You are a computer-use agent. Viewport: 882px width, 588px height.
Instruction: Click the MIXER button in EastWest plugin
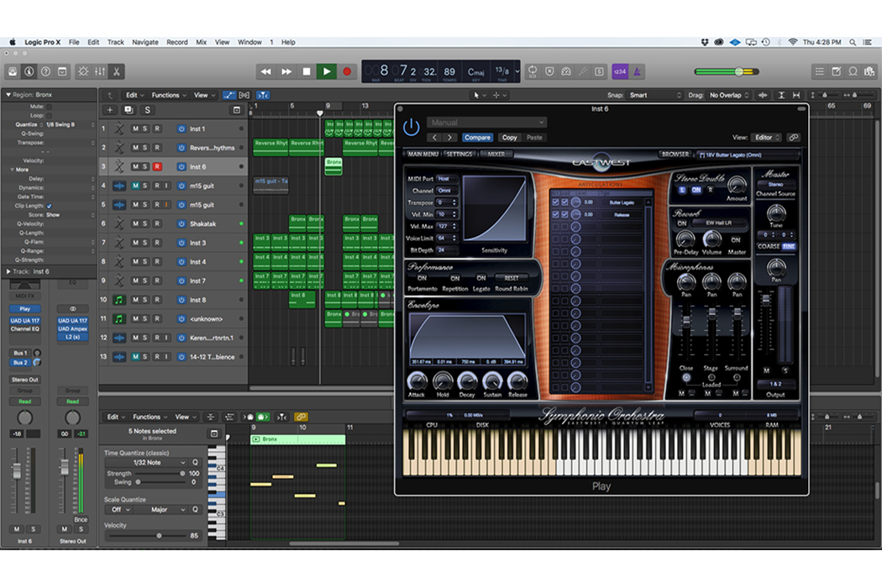pyautogui.click(x=496, y=155)
